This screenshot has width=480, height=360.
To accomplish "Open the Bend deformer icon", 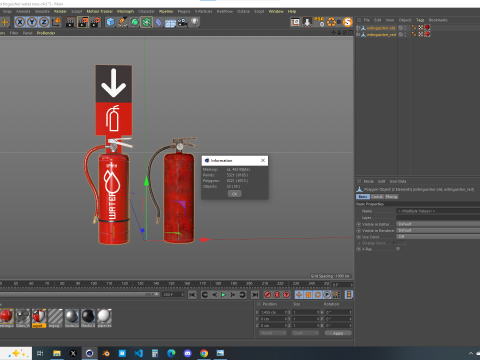I will pyautogui.click(x=159, y=22).
